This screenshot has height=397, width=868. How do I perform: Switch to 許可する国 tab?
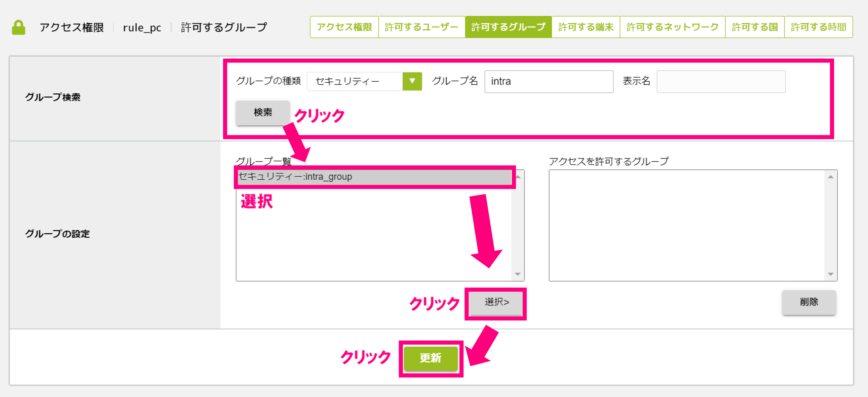(x=755, y=27)
